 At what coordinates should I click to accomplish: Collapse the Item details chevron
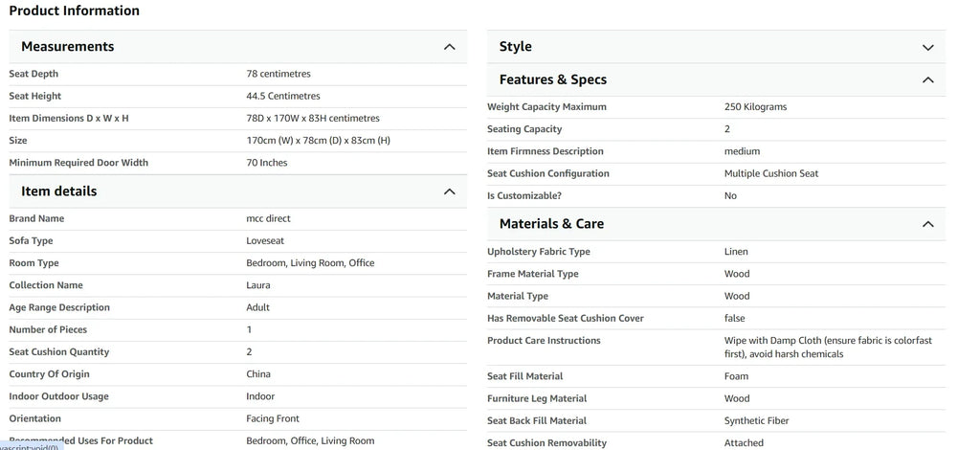click(450, 191)
